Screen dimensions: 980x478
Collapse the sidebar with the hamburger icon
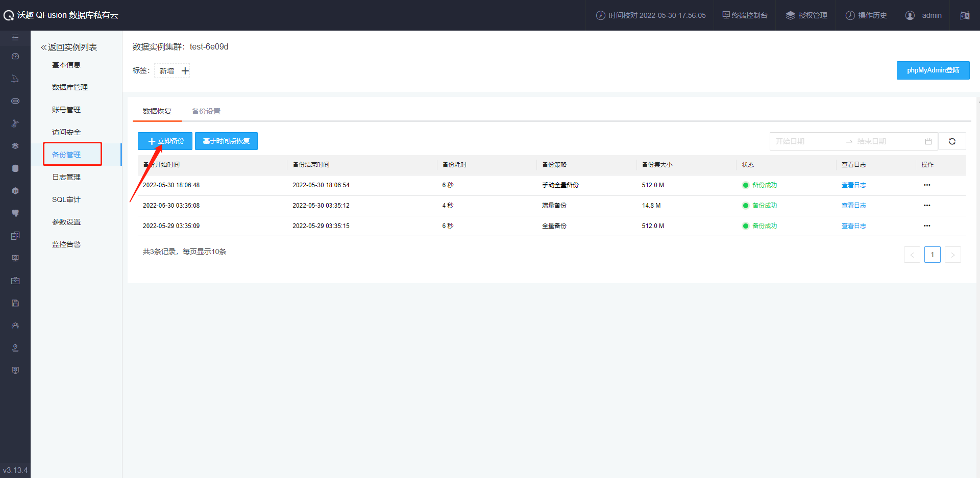point(15,38)
